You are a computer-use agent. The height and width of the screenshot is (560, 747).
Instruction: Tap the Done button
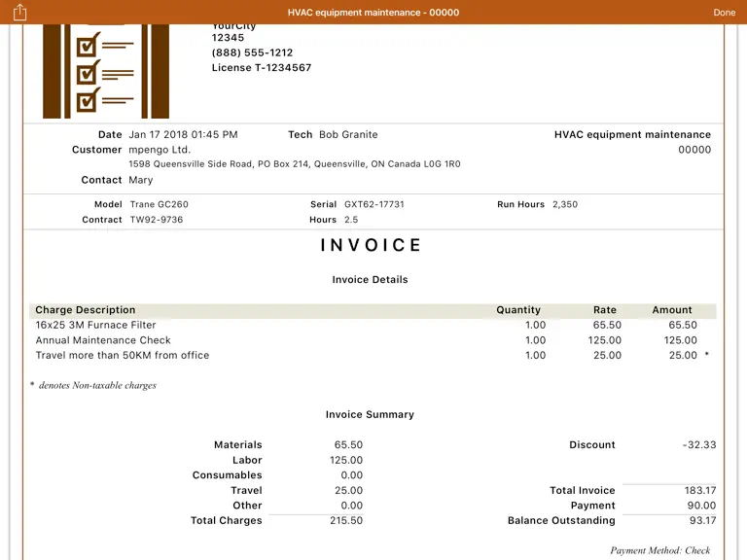tap(724, 13)
